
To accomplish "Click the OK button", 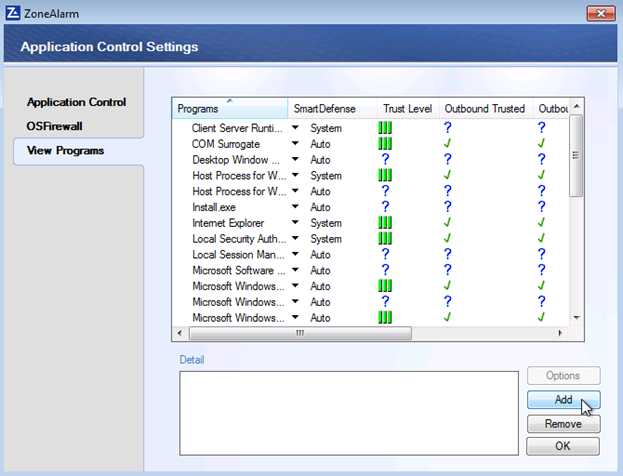I will 563,446.
